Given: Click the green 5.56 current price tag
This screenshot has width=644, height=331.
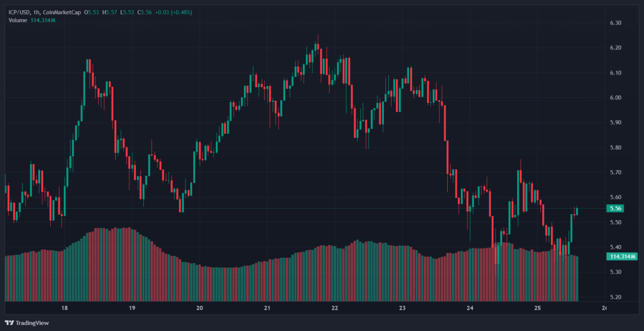Looking at the screenshot, I should click(616, 208).
